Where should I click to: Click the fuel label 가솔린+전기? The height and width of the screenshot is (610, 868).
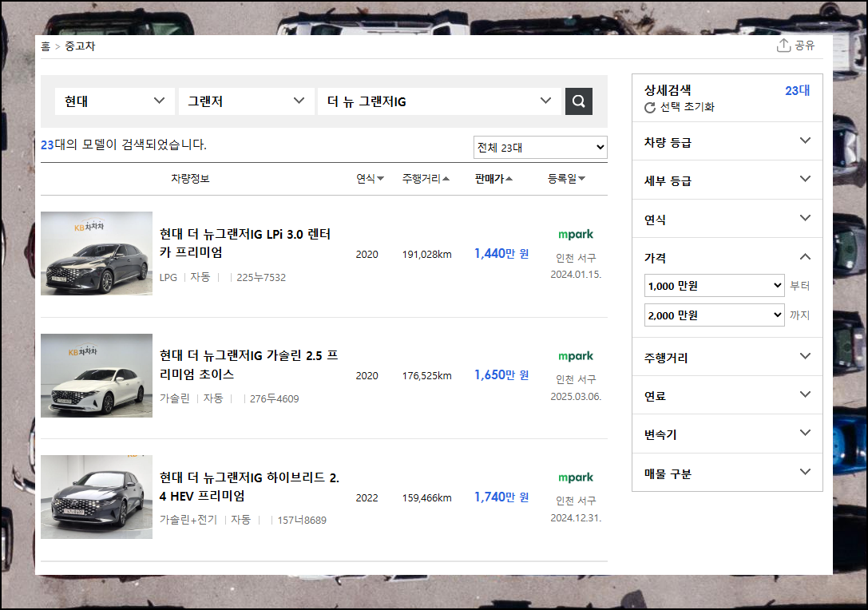pos(188,520)
